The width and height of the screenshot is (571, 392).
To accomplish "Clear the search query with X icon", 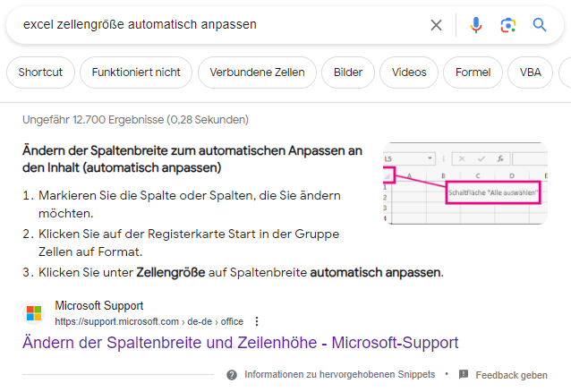I will coord(436,25).
